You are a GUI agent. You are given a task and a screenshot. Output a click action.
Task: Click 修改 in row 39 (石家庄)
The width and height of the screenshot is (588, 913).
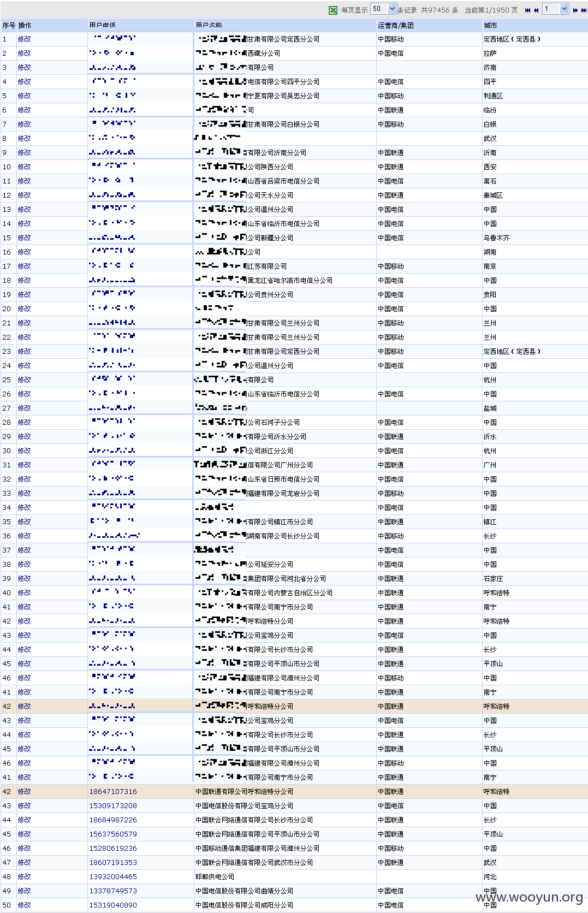[25, 579]
